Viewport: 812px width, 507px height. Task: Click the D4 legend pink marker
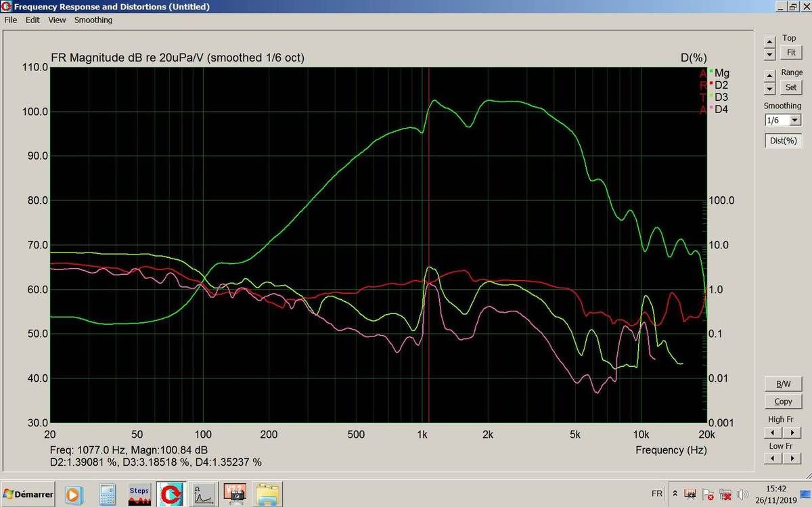click(710, 108)
